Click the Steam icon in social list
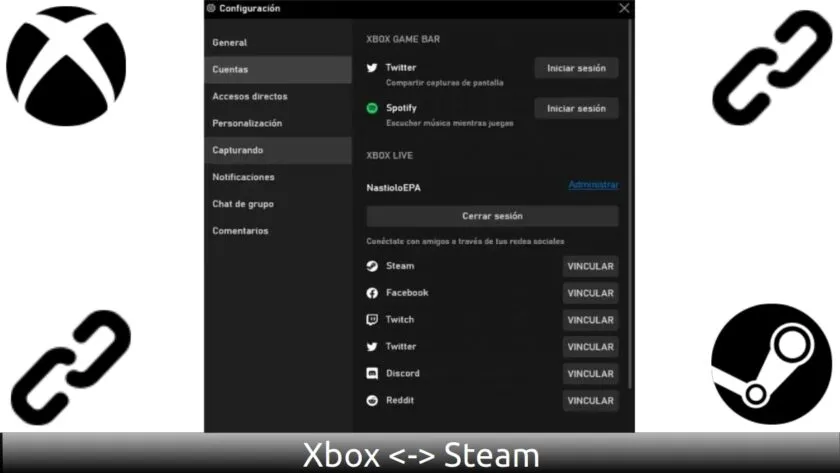840x473 pixels. (x=372, y=266)
